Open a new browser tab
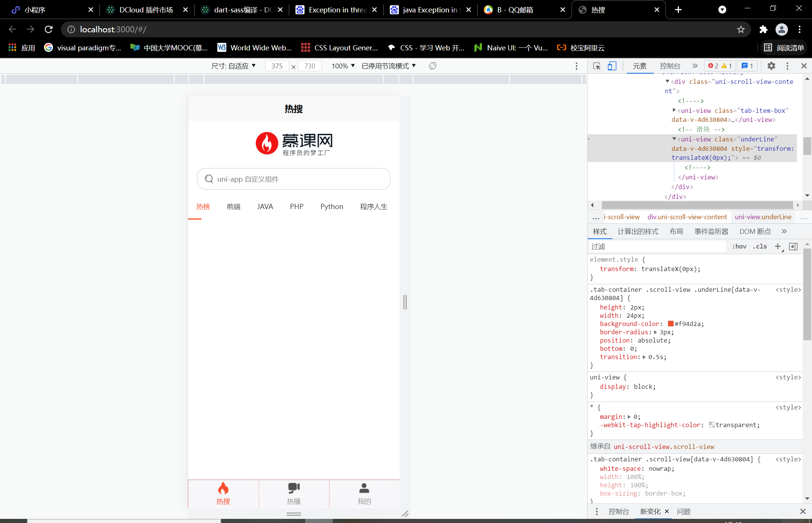Screen dimensions: 812x523 (x=678, y=10)
